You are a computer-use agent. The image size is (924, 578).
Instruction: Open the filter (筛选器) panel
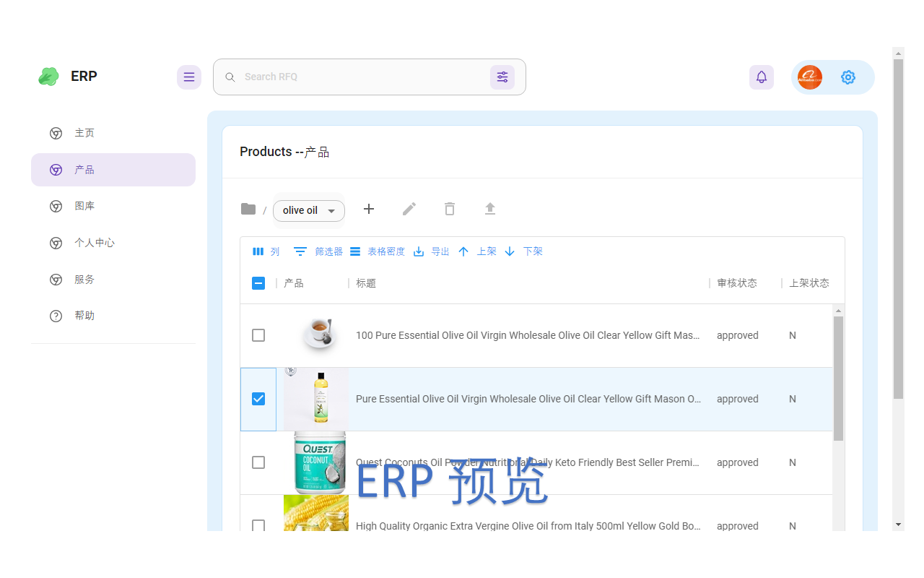pos(318,251)
